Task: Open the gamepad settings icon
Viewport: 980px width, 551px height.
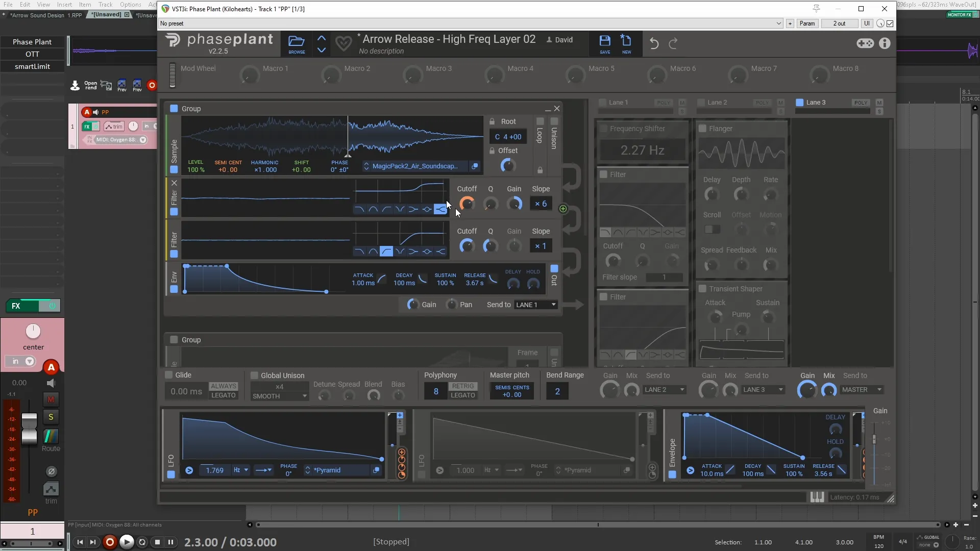Action: coord(865,43)
